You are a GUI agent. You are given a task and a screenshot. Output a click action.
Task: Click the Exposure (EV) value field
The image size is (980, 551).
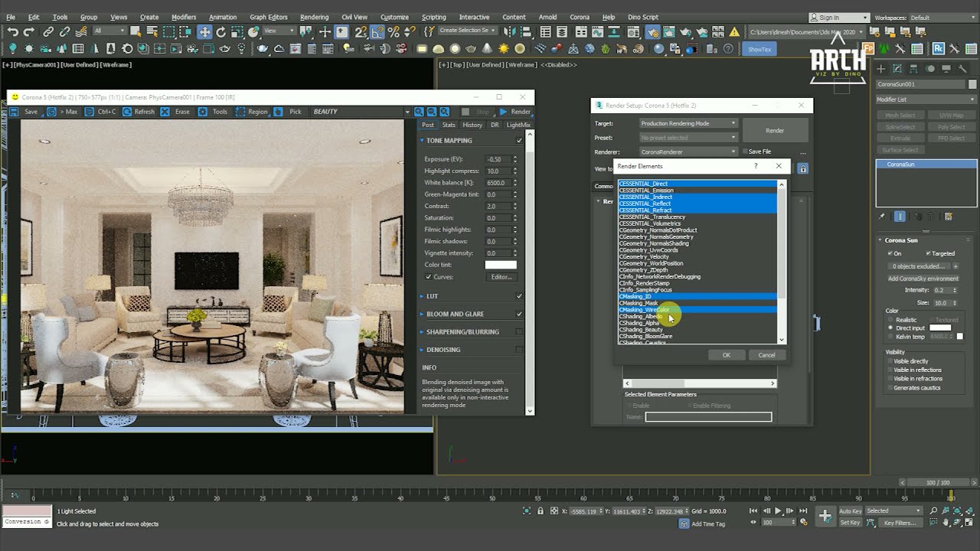497,159
